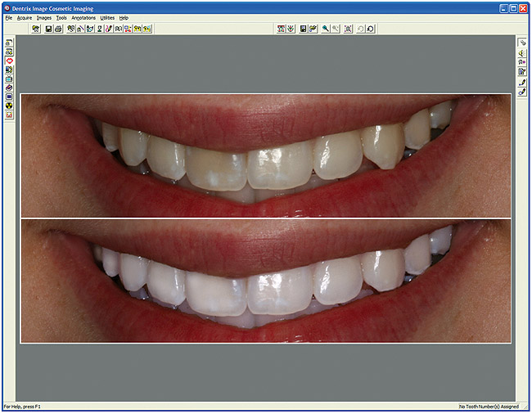Click the red and blue shapes toolbar icon

point(128,29)
